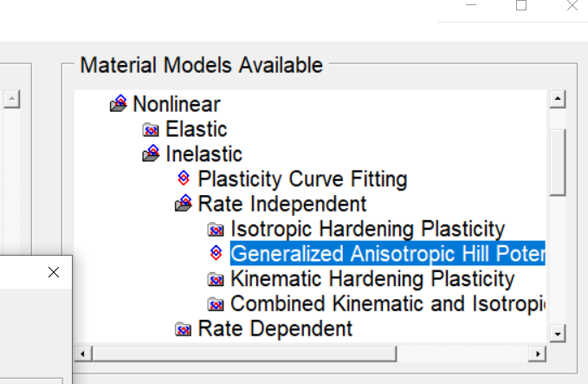Image resolution: width=588 pixels, height=384 pixels.
Task: Click the Inelastic open folder icon
Action: (152, 153)
